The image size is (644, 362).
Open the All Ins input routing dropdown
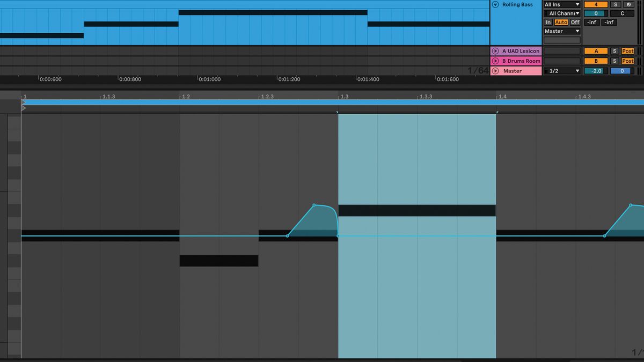pyautogui.click(x=562, y=5)
